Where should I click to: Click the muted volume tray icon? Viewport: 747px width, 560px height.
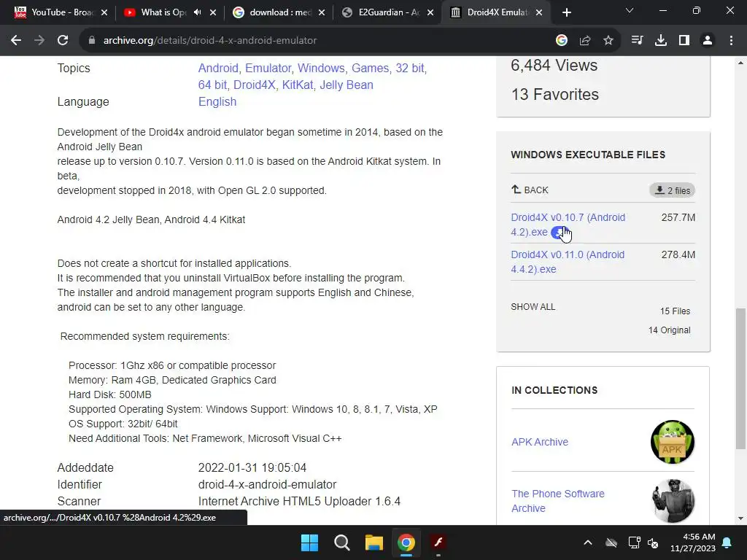tap(653, 542)
